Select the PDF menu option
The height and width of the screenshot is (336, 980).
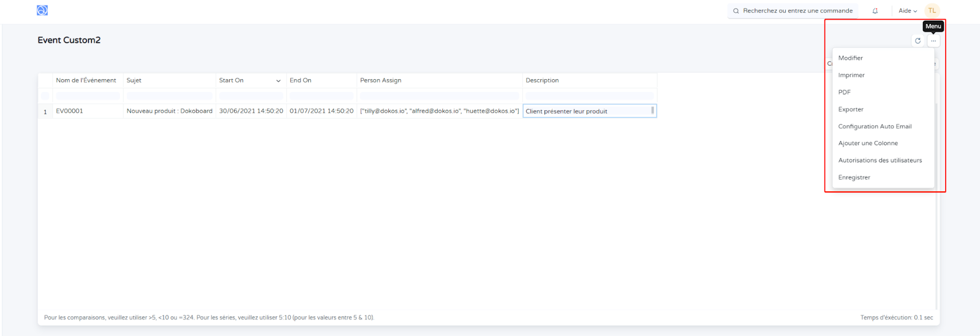tap(845, 93)
